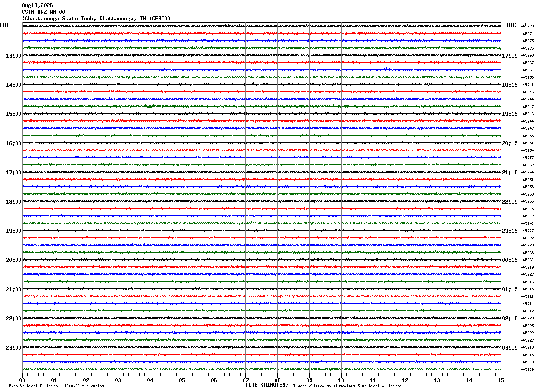
Task: Click the traces clipped footnote text
Action: click(347, 386)
